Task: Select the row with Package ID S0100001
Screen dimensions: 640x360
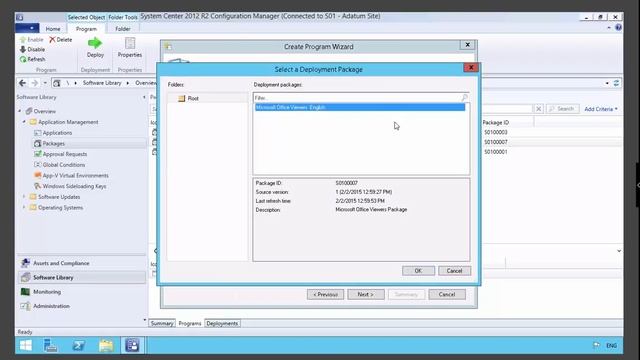Action: 496,152
